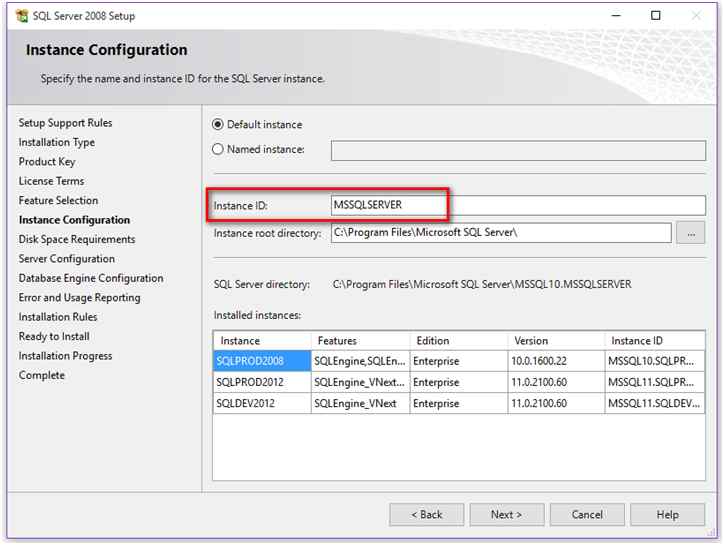The height and width of the screenshot is (545, 724).
Task: Open the Installation Rules step
Action: 58,317
